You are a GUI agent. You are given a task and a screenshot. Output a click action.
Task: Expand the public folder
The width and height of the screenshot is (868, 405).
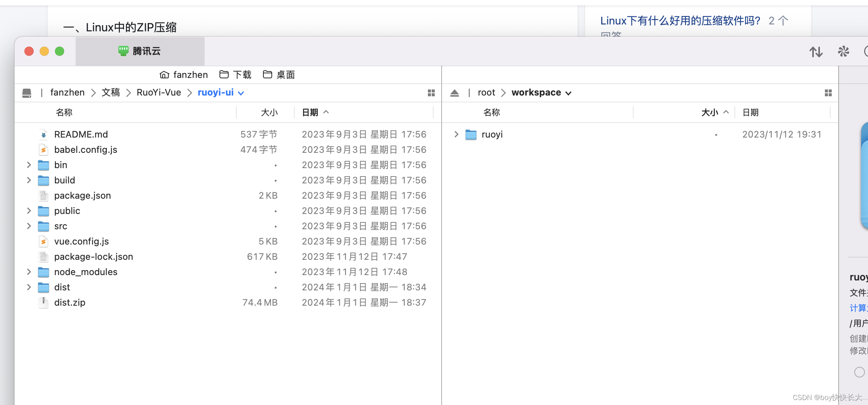point(29,211)
